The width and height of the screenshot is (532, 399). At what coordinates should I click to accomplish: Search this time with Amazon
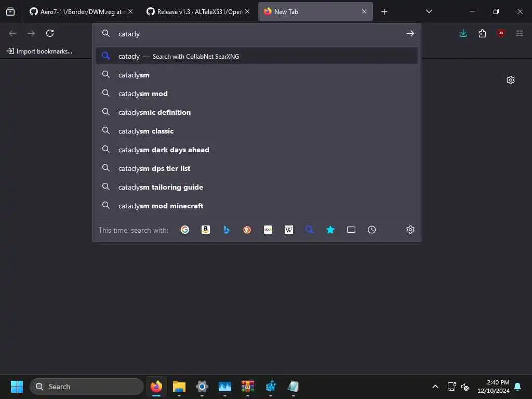[x=206, y=230]
